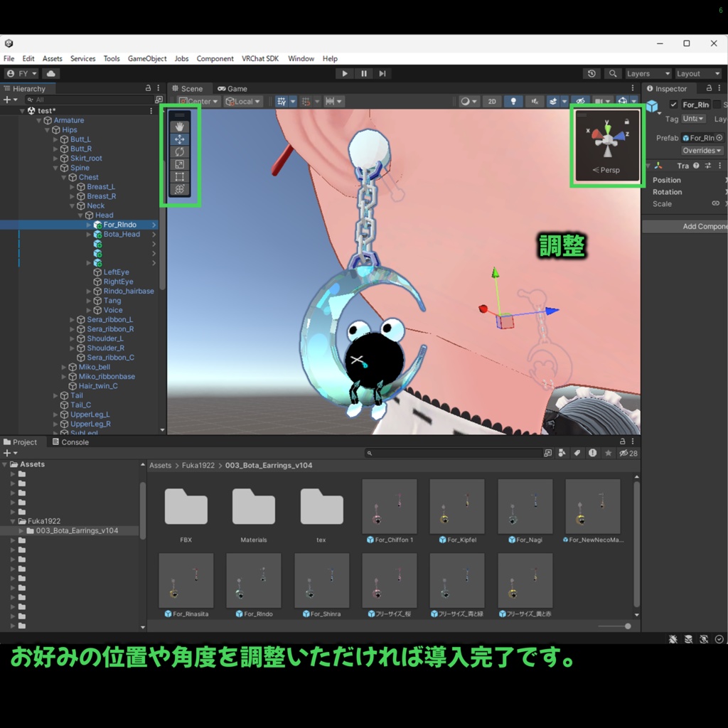Image resolution: width=728 pixels, height=728 pixels.
Task: Click the Play button
Action: [x=344, y=73]
